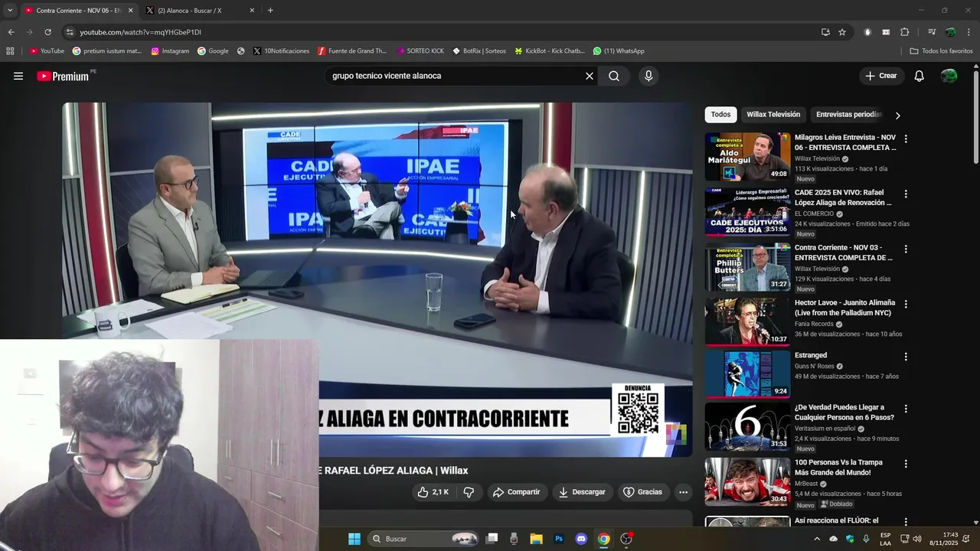Open the Estranged title link
The width and height of the screenshot is (980, 551).
pos(811,355)
